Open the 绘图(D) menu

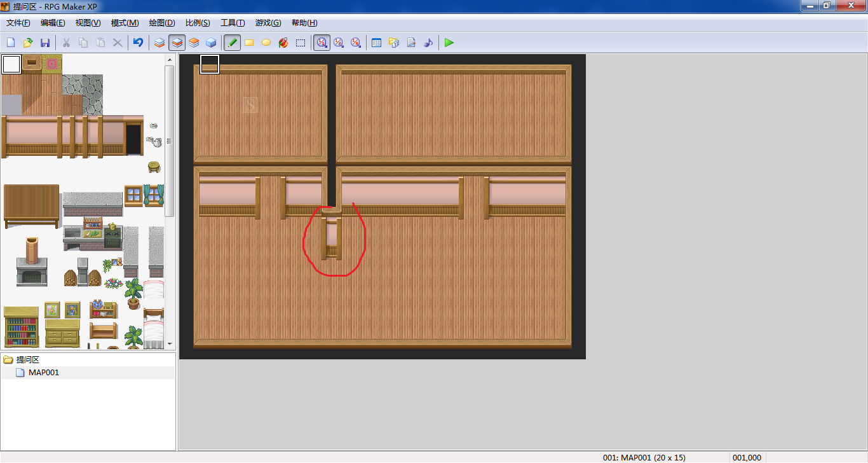coord(162,23)
